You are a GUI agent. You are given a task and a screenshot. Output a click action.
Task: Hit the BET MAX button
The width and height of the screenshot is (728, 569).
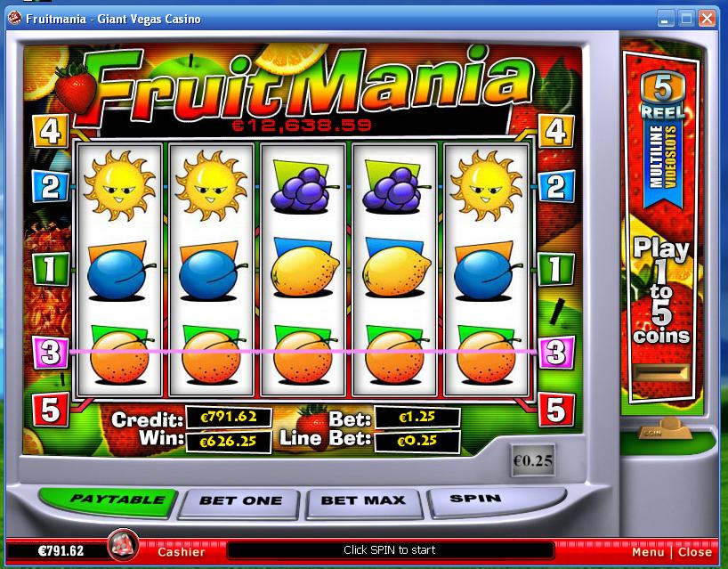coord(363,502)
